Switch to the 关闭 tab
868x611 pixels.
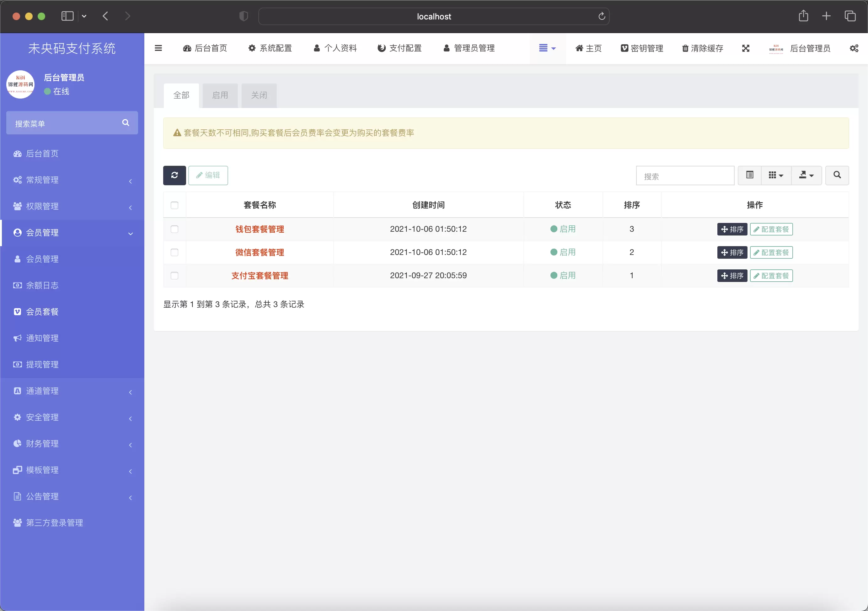coord(259,95)
